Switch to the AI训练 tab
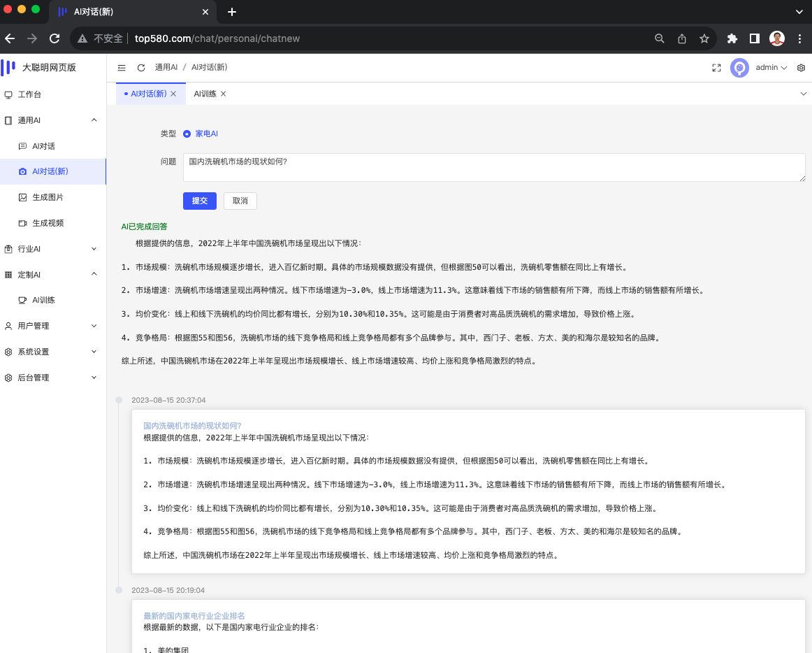 pyautogui.click(x=205, y=94)
